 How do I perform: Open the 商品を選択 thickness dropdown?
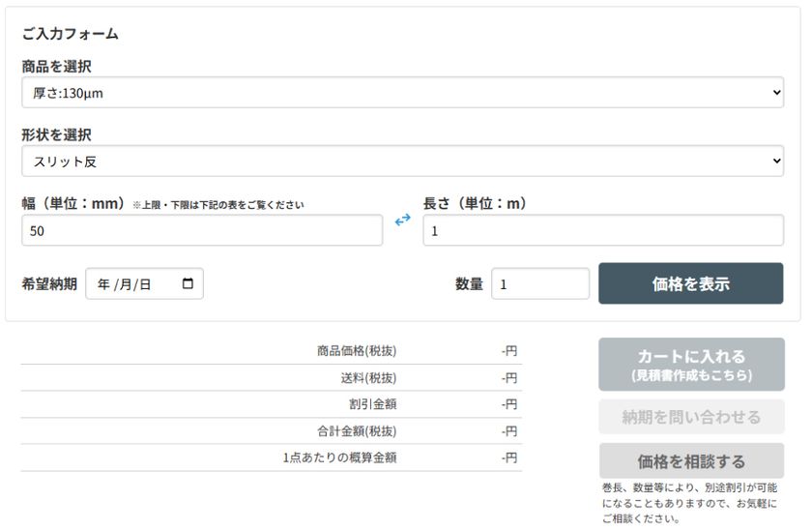(402, 93)
